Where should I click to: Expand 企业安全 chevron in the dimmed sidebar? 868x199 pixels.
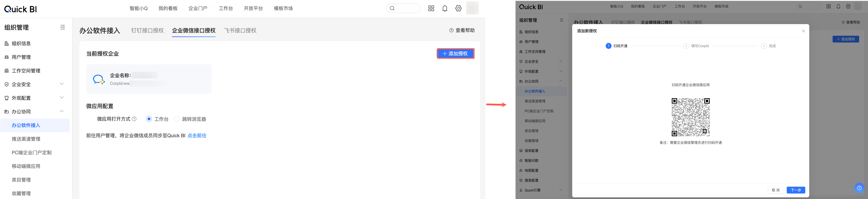561,61
